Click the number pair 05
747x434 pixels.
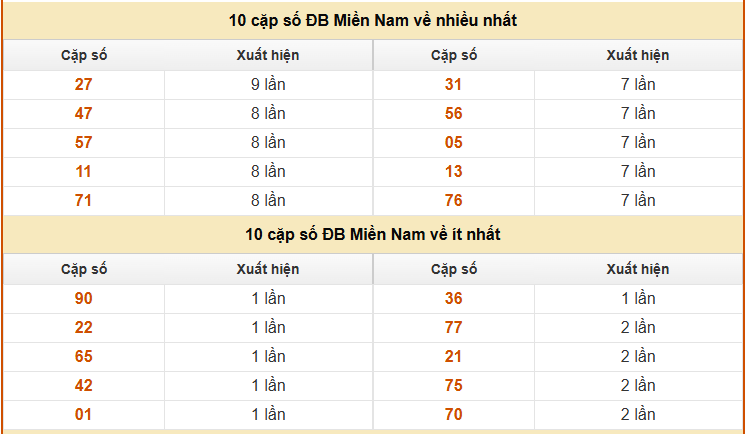[454, 143]
